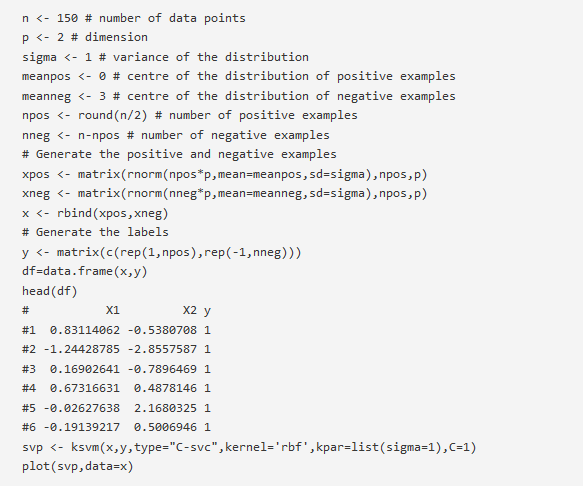Click the X1 column header in output
The image size is (583, 488).
click(113, 311)
